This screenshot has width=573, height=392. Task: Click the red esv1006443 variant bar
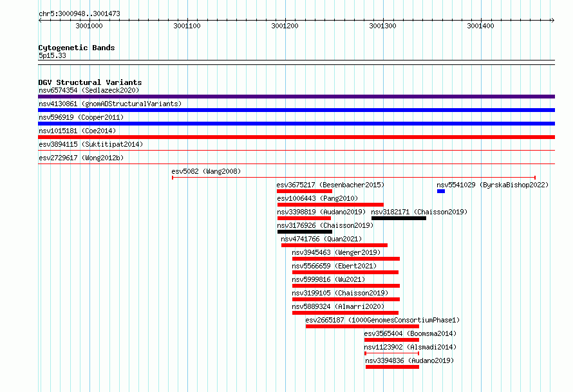330,205
